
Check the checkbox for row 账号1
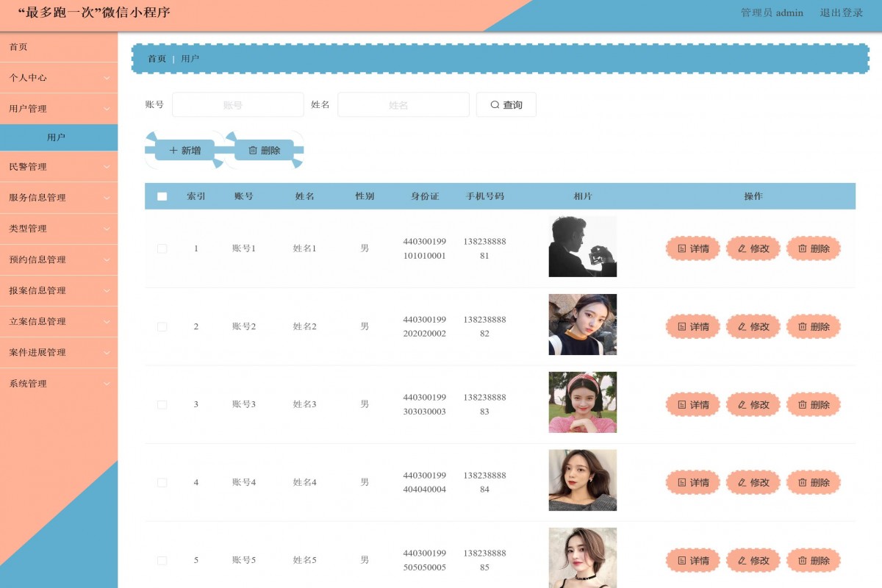click(x=162, y=249)
